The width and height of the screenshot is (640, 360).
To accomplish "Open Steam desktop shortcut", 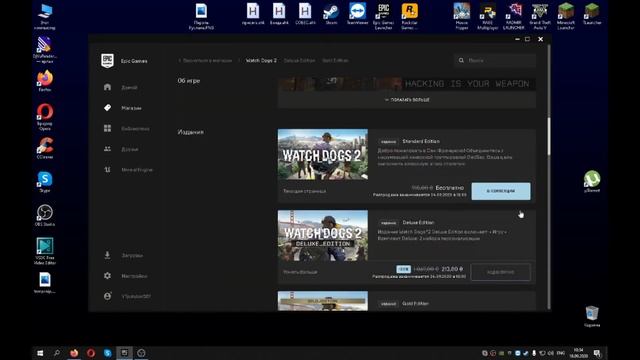I will click(331, 14).
